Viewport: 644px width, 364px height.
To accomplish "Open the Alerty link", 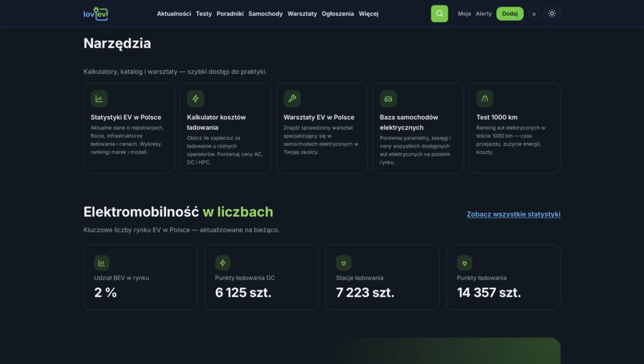I will [484, 14].
